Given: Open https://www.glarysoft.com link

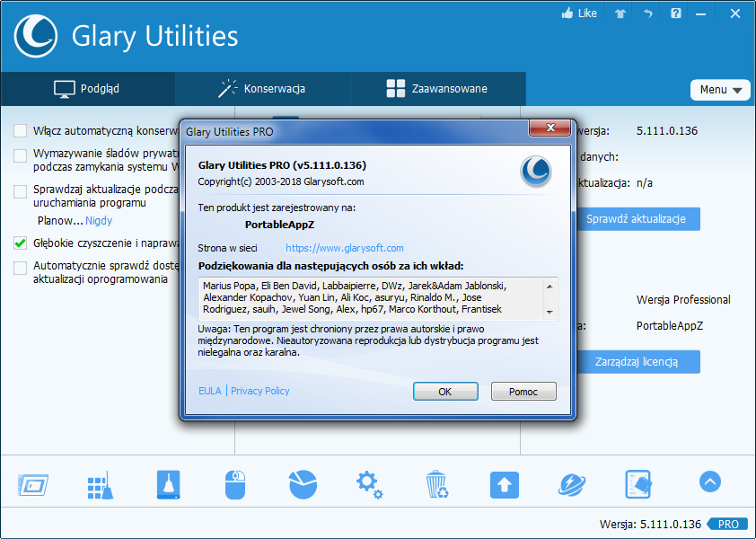Looking at the screenshot, I should [x=344, y=248].
